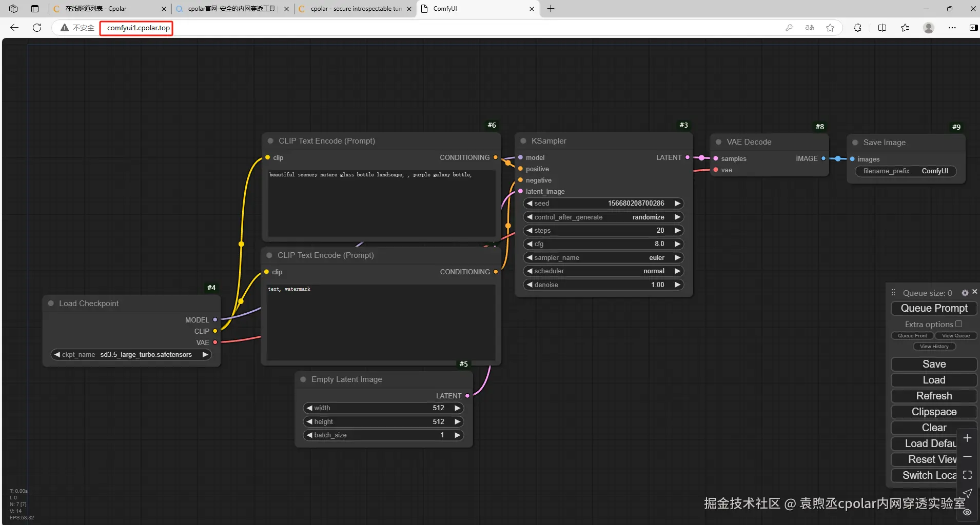Viewport: 980px width, 525px height.
Task: Go back using the browser back arrow
Action: pos(14,28)
